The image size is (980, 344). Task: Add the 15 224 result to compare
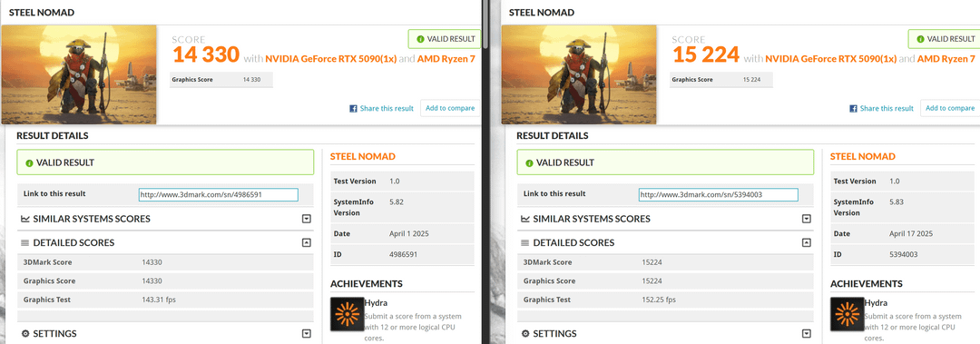[949, 108]
